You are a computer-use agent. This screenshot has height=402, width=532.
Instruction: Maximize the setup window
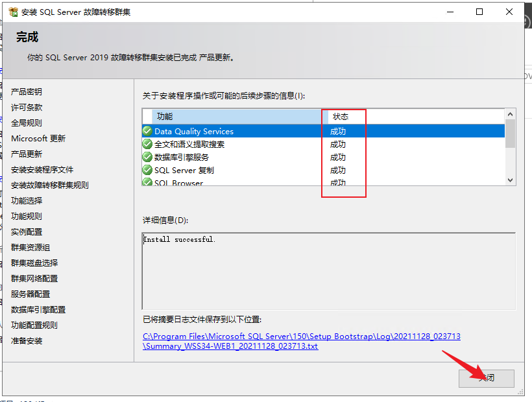tap(479, 12)
